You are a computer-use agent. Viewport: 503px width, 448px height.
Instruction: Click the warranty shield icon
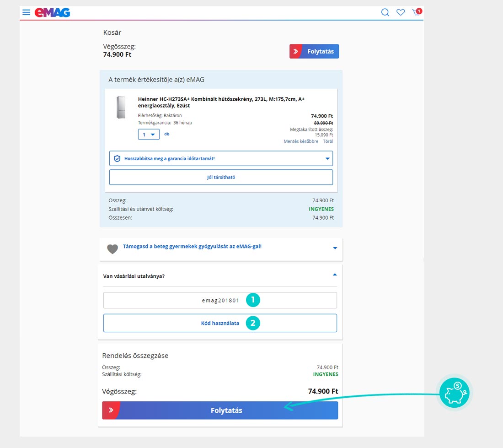click(117, 158)
